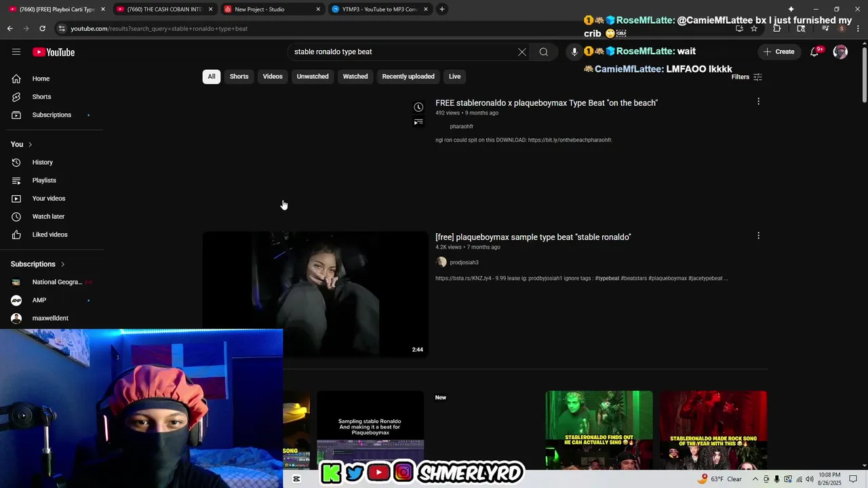Open the plaqueboymax sample type beat title
This screenshot has width=868, height=488.
click(x=533, y=237)
